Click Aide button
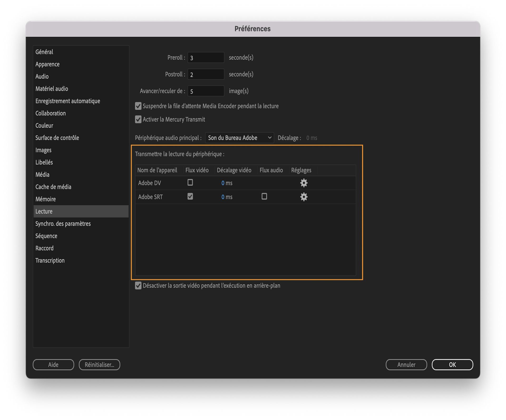This screenshot has width=506, height=420. pos(53,364)
